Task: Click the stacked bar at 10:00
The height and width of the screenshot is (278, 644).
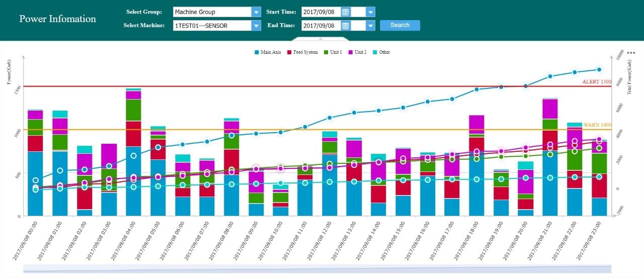Action: click(x=281, y=200)
